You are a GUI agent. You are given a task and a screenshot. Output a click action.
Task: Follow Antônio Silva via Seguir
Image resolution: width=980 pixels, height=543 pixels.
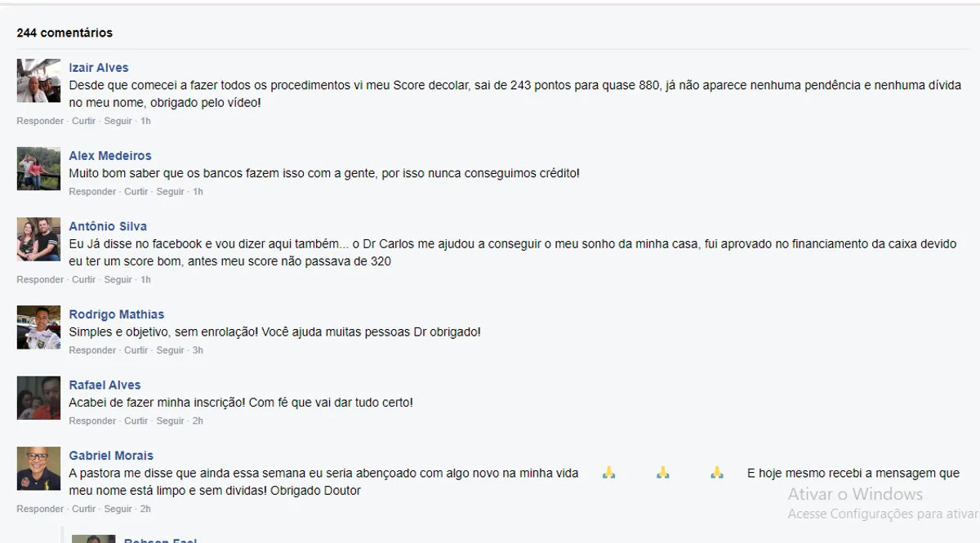(x=118, y=280)
